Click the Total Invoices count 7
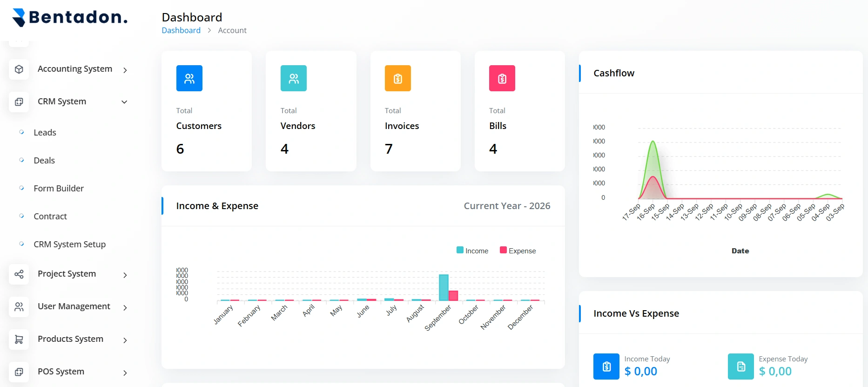 point(389,149)
